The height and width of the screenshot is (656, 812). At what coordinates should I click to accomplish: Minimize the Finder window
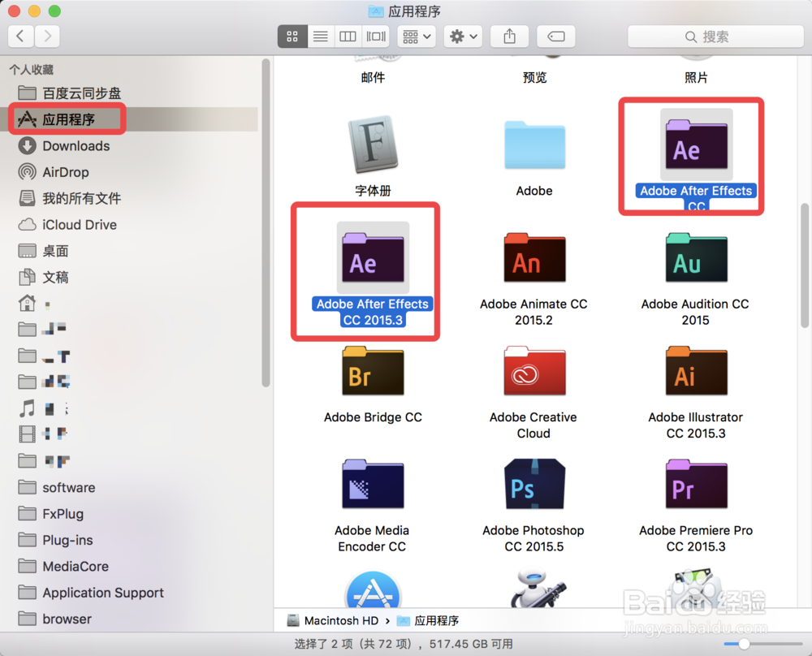[x=34, y=11]
